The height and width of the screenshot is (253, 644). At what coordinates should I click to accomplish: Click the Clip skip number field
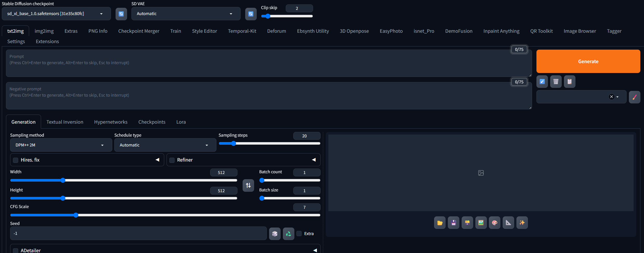point(299,8)
